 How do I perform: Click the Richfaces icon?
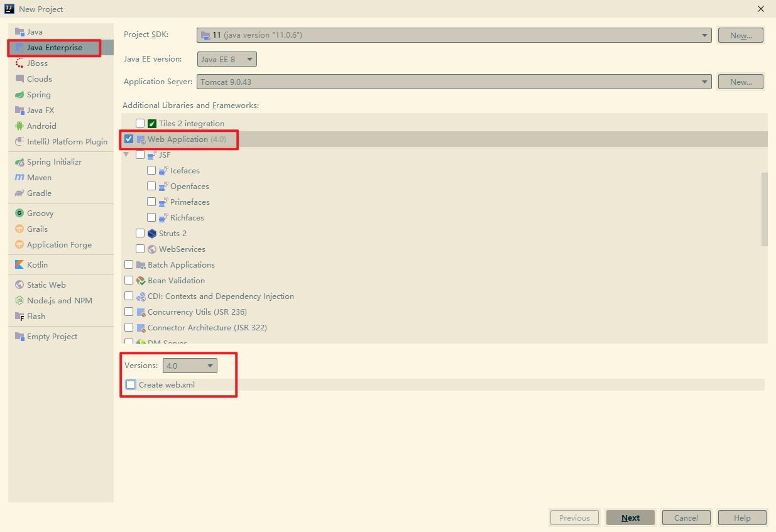pyautogui.click(x=163, y=217)
